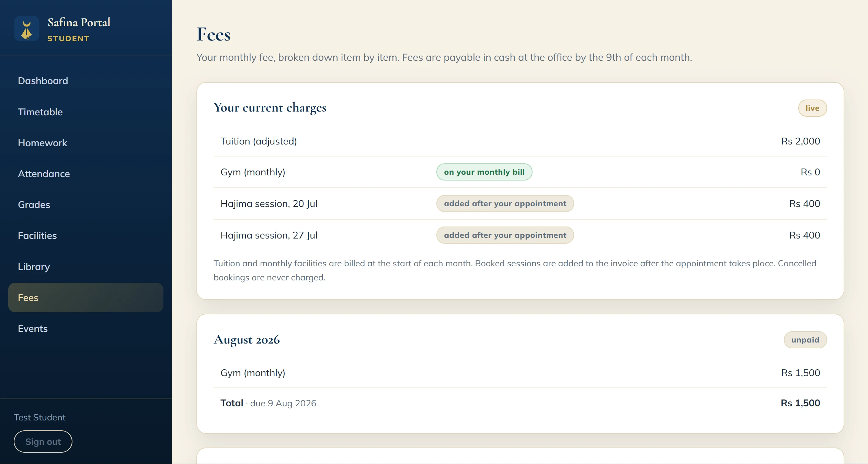Click the 'Rs 1,500' gym amount in August
This screenshot has height=464, width=868.
point(800,373)
